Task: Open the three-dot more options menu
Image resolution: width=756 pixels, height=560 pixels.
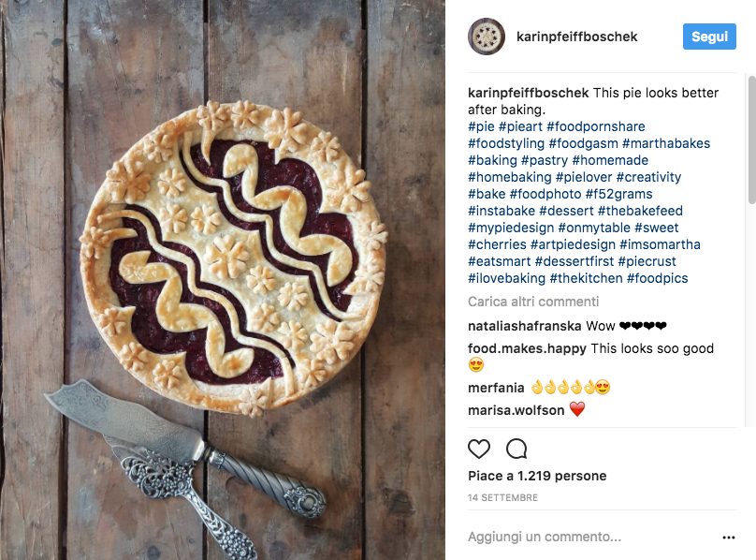Action: click(x=729, y=538)
